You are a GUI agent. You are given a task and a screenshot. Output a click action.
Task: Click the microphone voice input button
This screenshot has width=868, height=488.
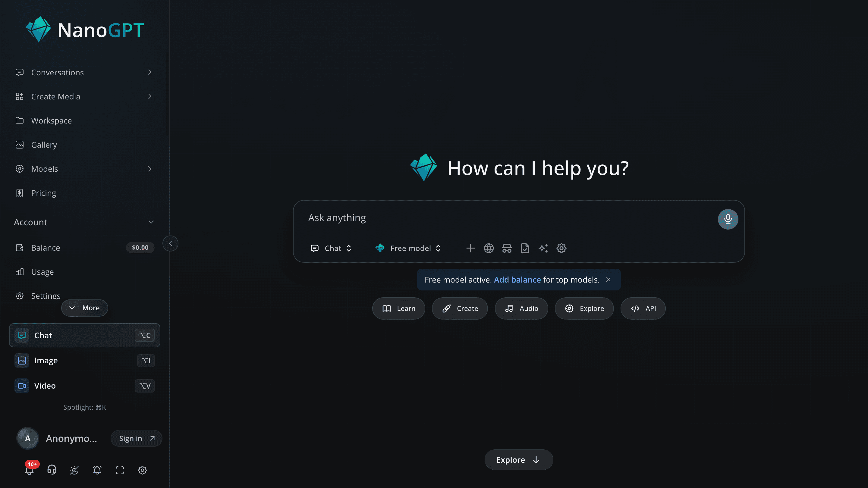click(x=728, y=219)
